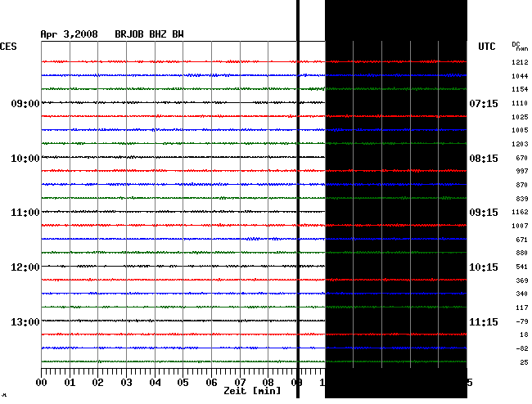The height and width of the screenshot is (404, 532).
Task: Select the station title "BRJOB BHZ BW"
Action: click(149, 34)
